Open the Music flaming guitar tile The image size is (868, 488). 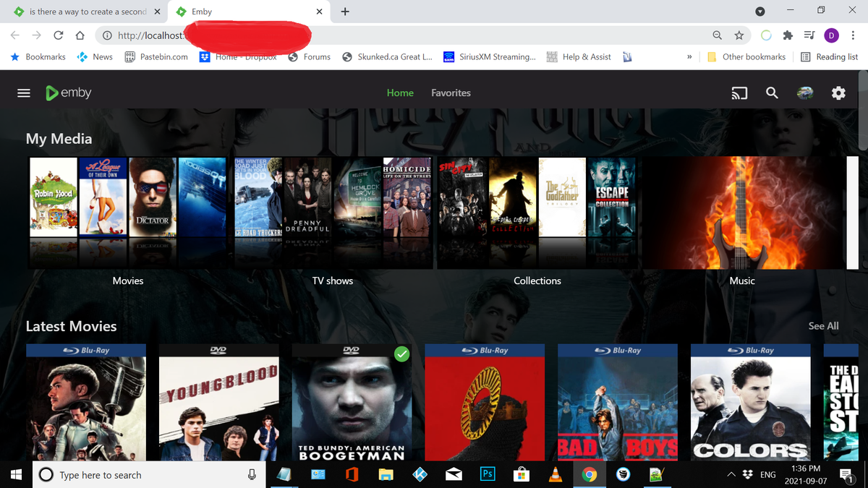(742, 213)
